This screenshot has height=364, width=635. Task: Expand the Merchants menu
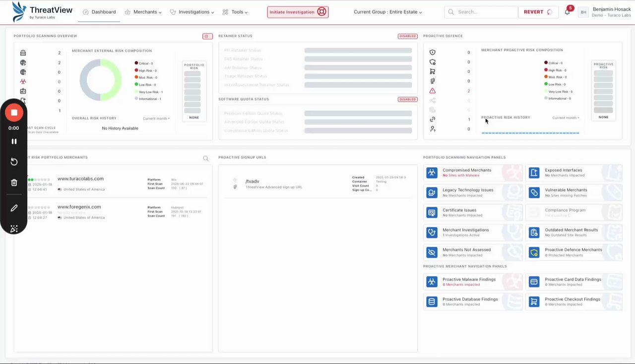point(143,12)
